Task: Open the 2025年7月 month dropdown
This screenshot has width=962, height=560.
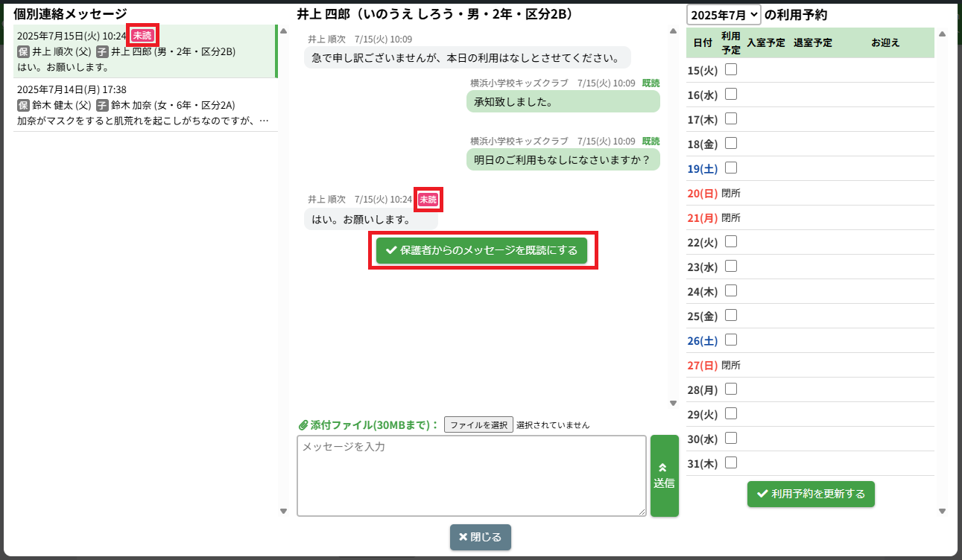Action: [723, 14]
